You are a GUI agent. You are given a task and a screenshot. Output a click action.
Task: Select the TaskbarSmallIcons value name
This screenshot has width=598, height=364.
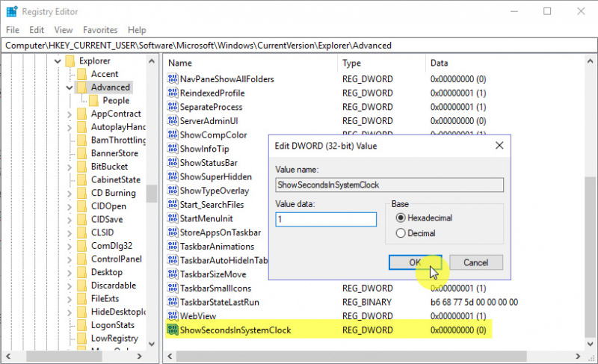(215, 289)
